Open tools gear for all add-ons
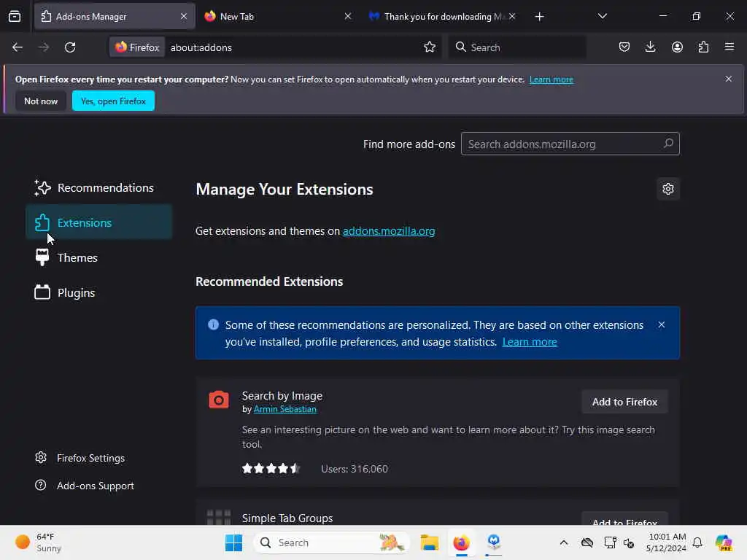Viewport: 747px width, 560px height. (668, 189)
